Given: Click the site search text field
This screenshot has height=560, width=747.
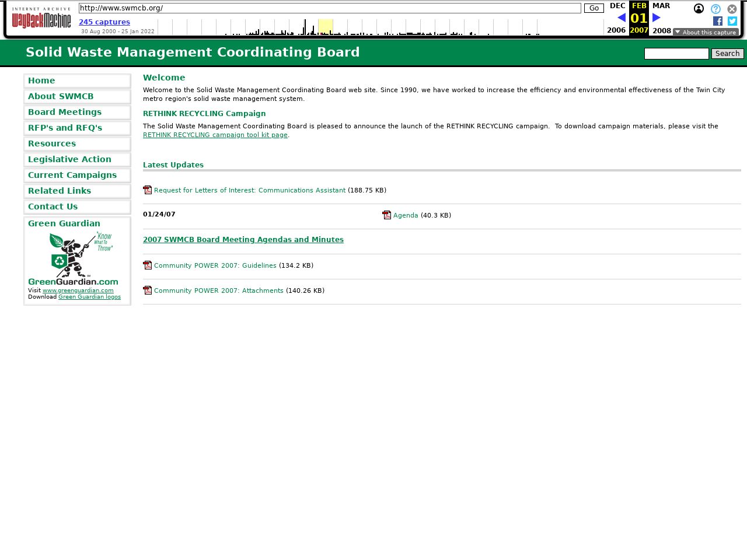Looking at the screenshot, I should pos(676,54).
